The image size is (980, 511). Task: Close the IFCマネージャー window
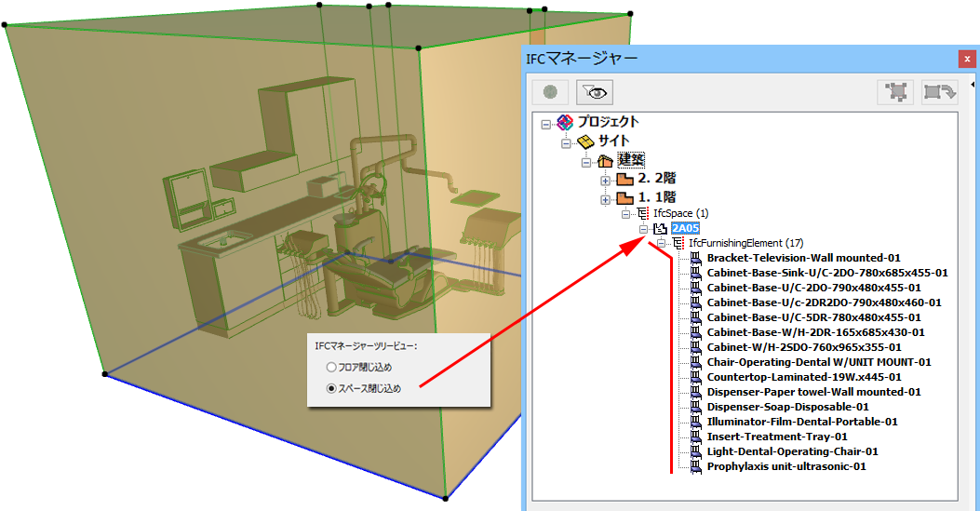point(967,60)
